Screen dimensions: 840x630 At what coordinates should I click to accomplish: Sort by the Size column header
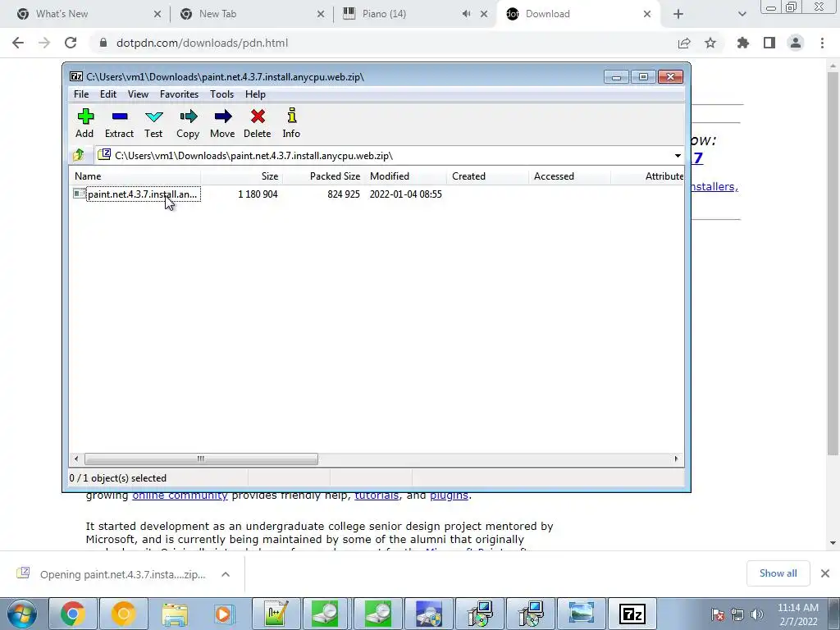242,176
